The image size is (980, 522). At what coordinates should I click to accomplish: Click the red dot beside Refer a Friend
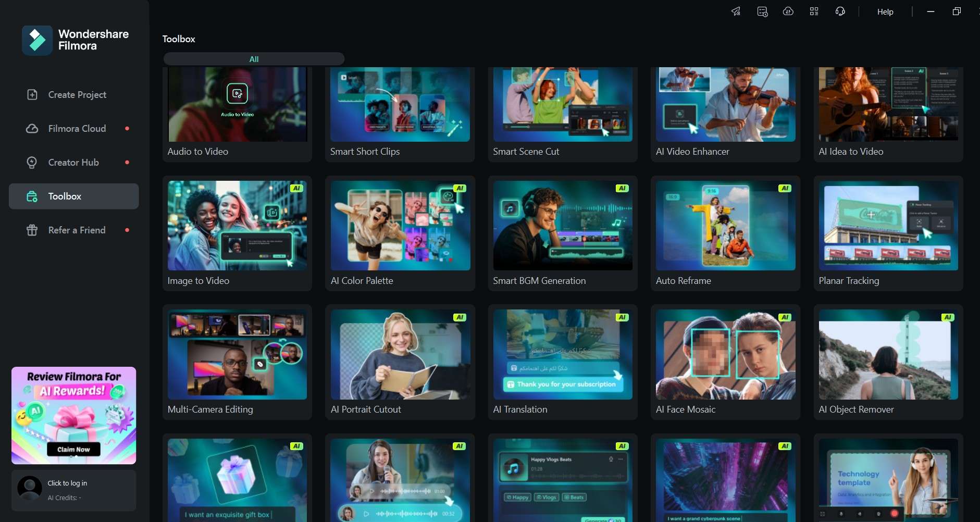(x=127, y=230)
